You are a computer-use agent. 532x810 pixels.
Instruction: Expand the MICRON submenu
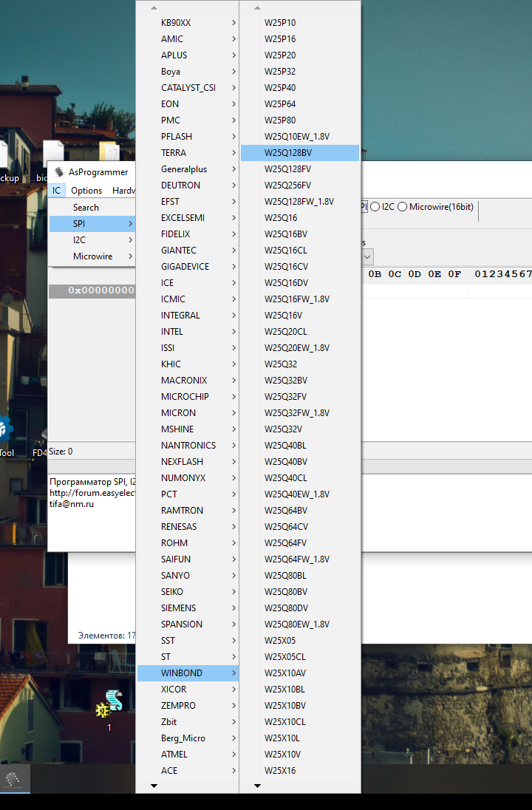[188, 412]
